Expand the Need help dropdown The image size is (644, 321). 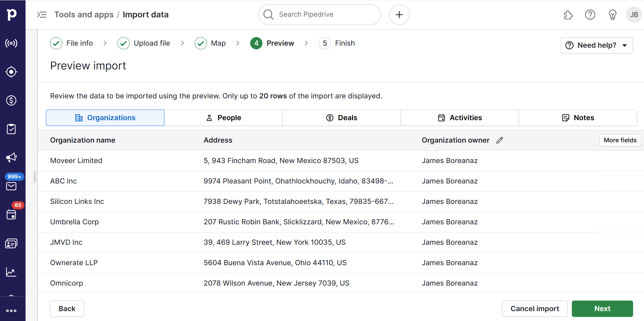click(597, 45)
